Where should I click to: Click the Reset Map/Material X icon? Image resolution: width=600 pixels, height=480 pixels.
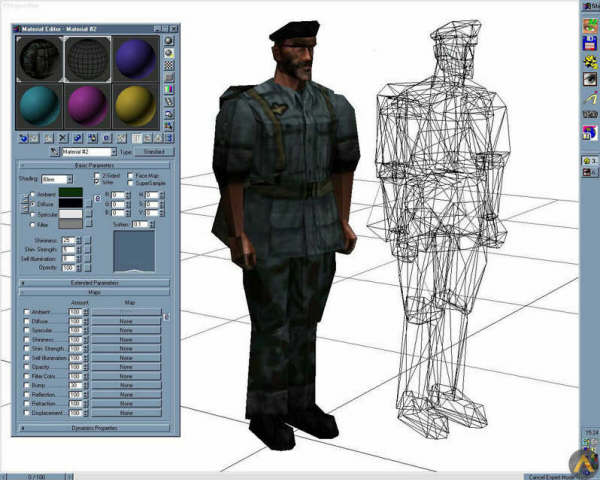63,137
